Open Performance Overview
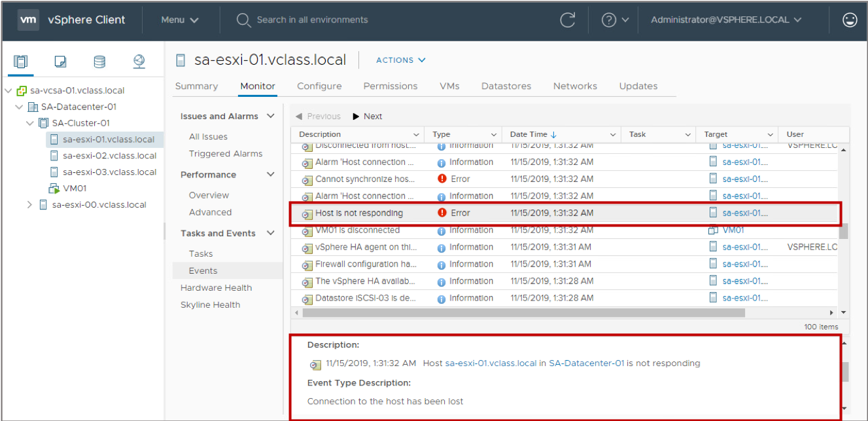 [209, 195]
